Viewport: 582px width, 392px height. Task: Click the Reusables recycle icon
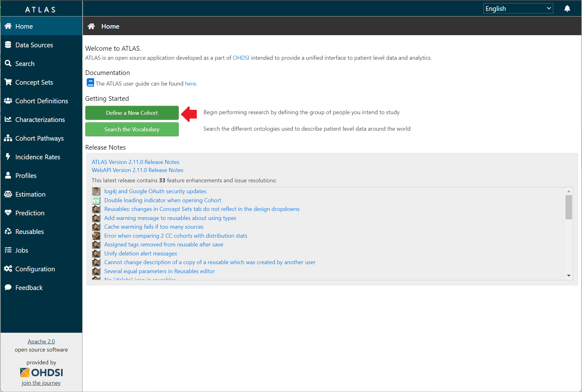point(8,231)
